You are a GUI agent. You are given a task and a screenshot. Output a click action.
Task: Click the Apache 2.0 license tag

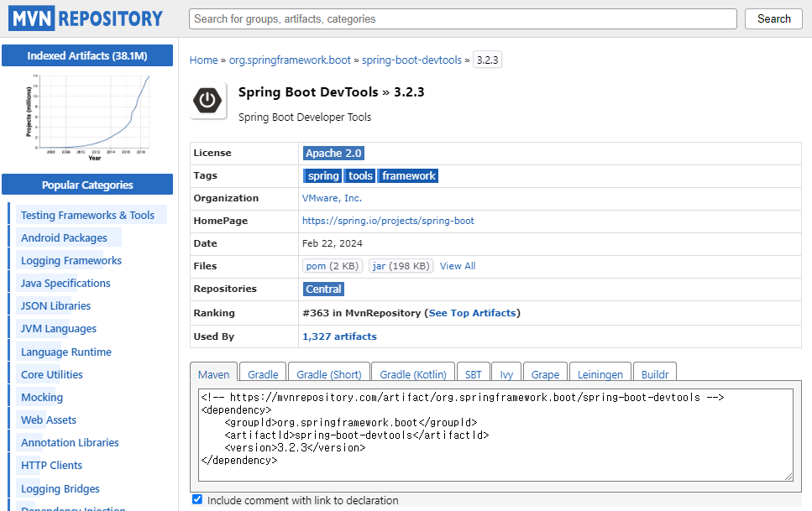pyautogui.click(x=333, y=154)
